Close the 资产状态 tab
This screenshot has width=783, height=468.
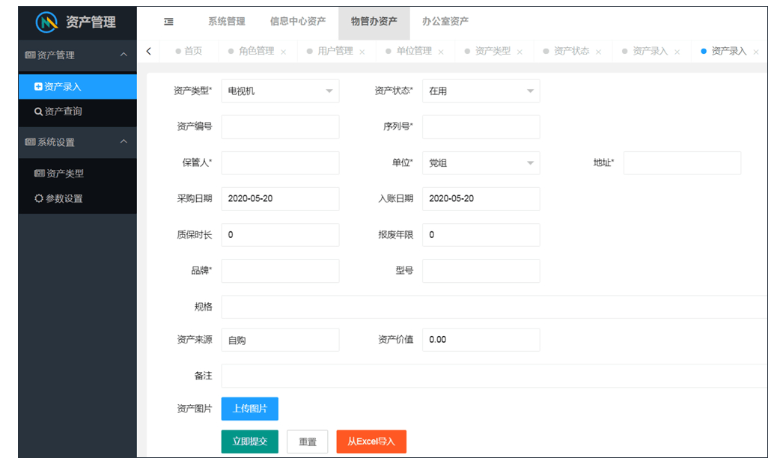[598, 52]
